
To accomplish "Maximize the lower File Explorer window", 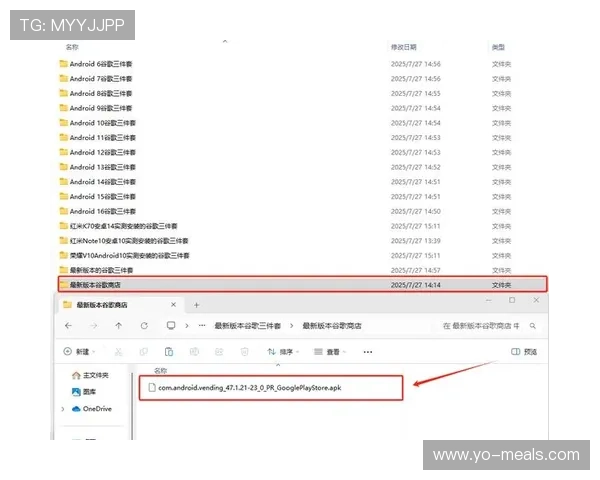I will coord(512,300).
